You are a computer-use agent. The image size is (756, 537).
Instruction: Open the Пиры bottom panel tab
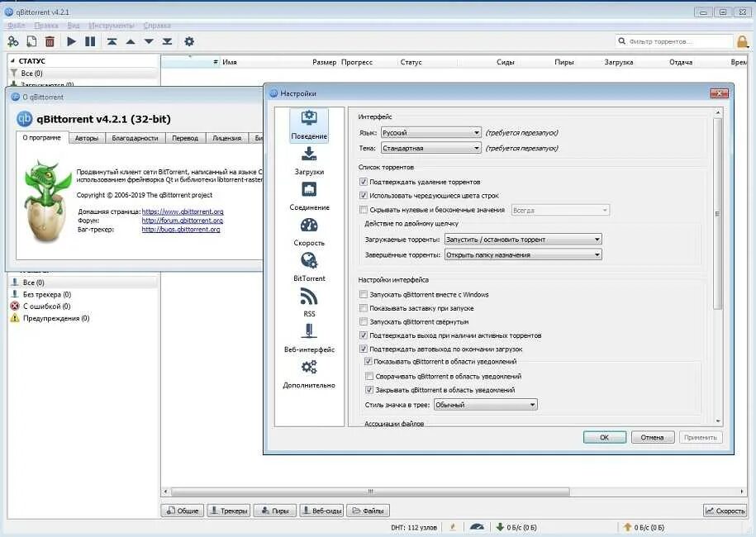[x=275, y=511]
